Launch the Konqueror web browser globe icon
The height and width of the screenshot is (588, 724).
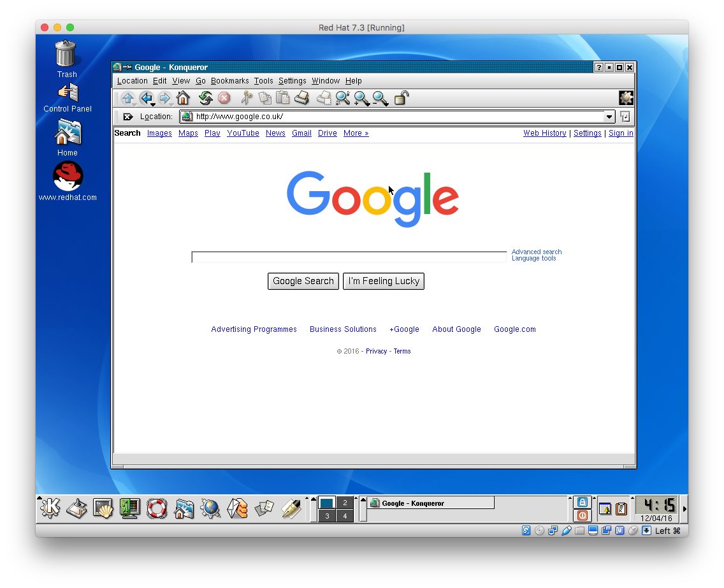point(210,508)
